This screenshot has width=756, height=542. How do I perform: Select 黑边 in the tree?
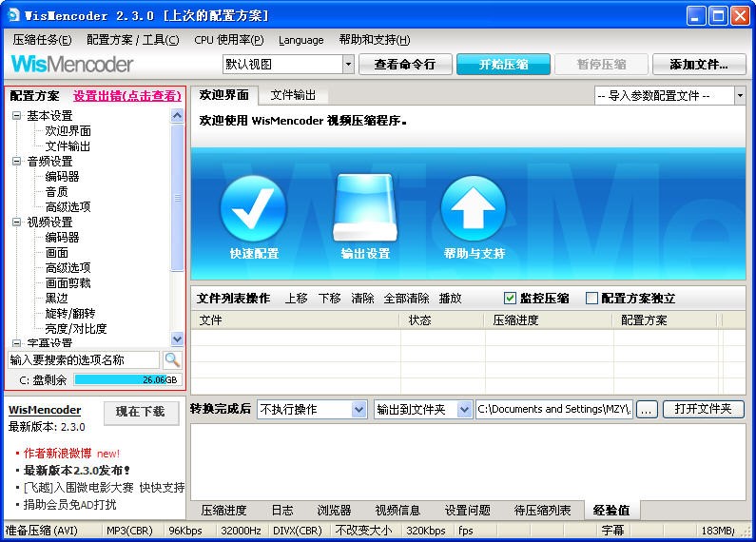[56, 298]
